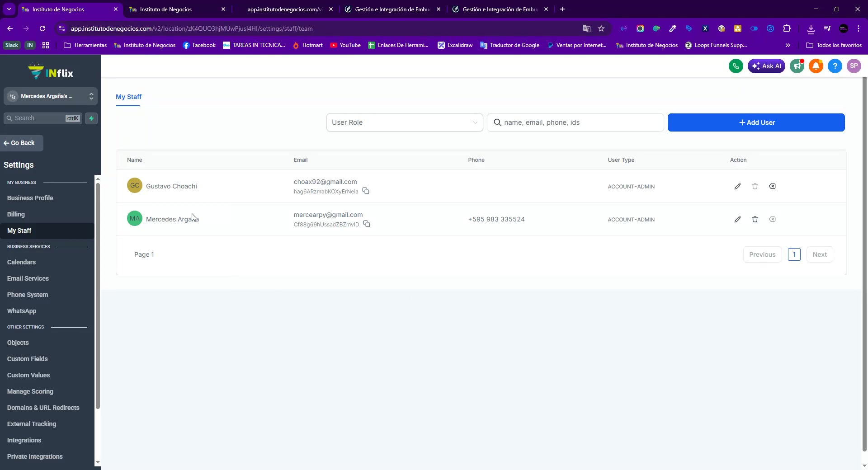Open Integrations settings

point(24,440)
